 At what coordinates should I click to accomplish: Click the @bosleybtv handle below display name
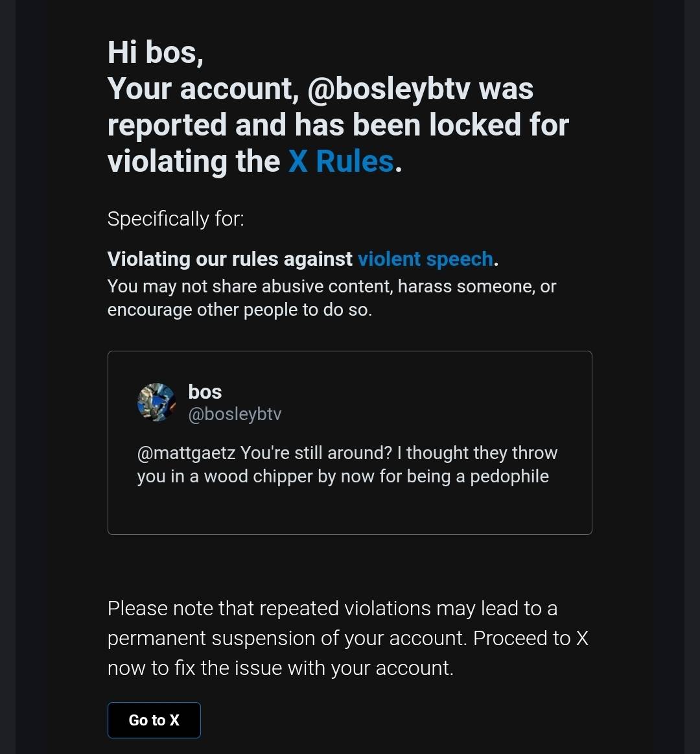point(235,414)
